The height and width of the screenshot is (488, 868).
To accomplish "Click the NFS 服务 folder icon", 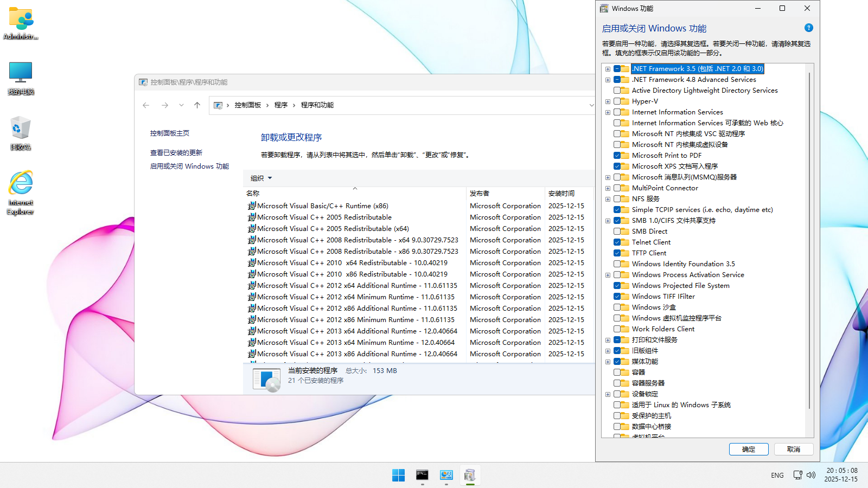I will [625, 199].
